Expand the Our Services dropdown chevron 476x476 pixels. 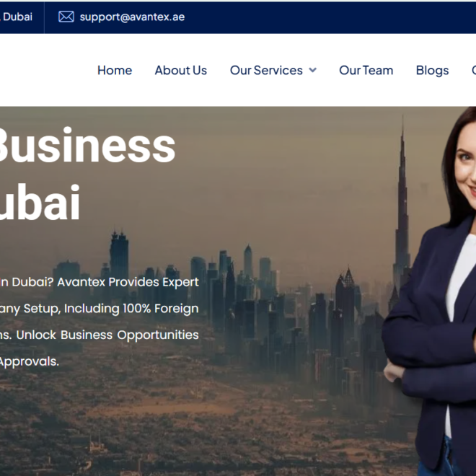pos(313,70)
